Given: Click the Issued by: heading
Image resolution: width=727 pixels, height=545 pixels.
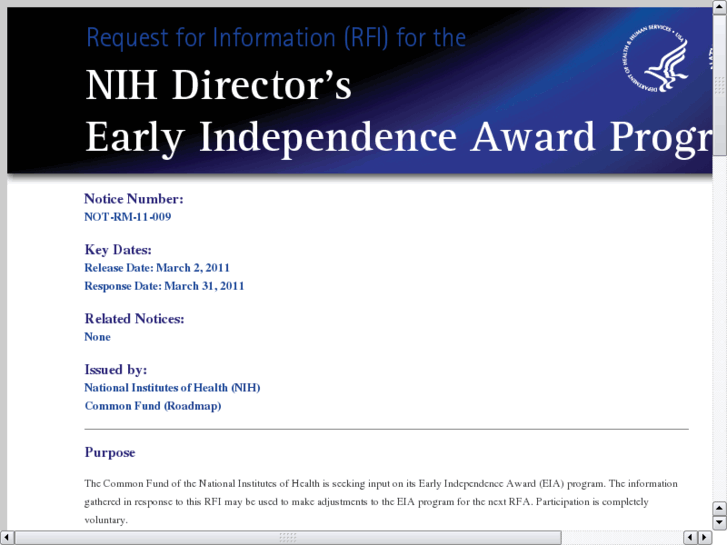Looking at the screenshot, I should point(115,370).
